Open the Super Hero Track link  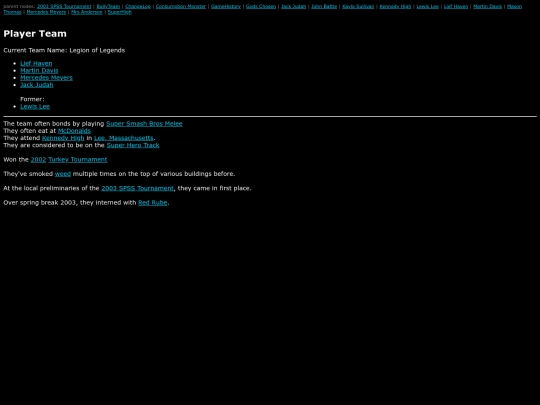(x=133, y=145)
